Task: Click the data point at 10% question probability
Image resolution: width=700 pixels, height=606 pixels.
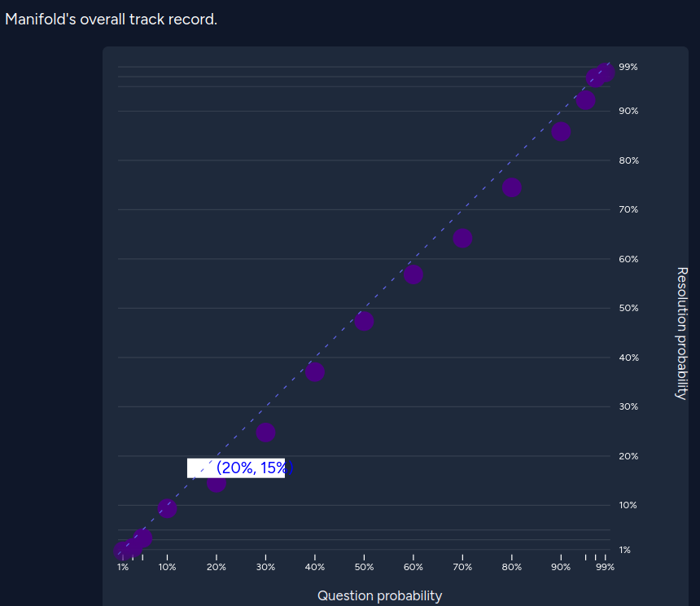Action: pos(168,508)
